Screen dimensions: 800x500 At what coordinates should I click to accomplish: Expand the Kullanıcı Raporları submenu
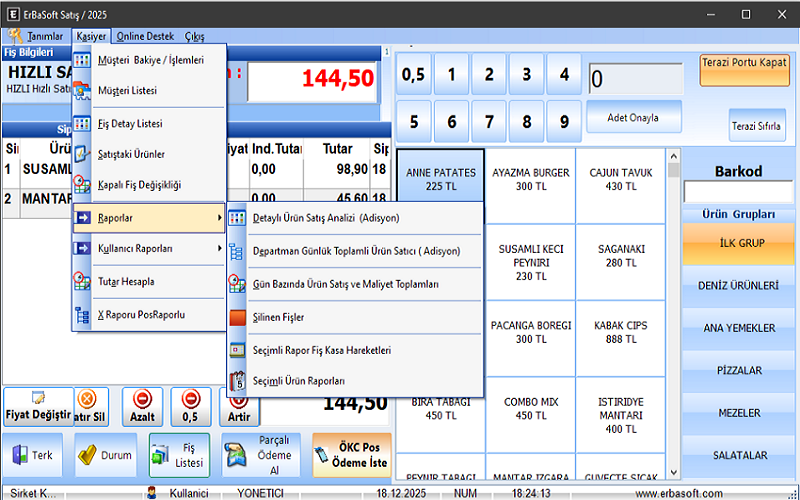tap(219, 248)
